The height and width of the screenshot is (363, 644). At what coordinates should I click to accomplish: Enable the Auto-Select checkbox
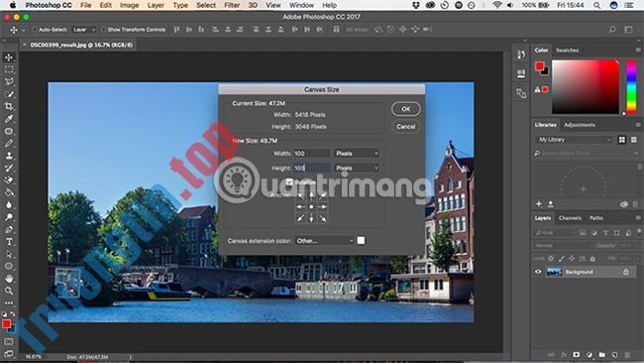(35, 30)
